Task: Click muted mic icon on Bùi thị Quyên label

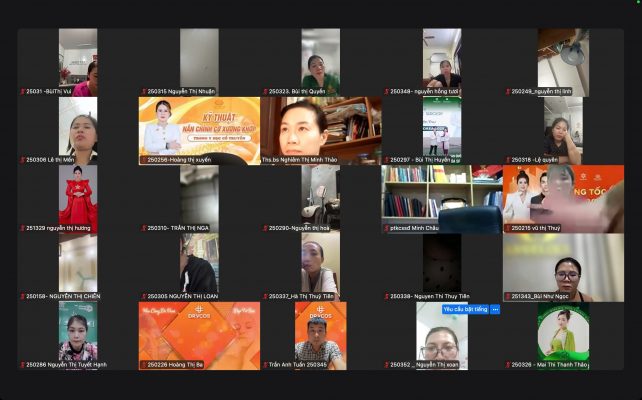Action: pyautogui.click(x=264, y=92)
